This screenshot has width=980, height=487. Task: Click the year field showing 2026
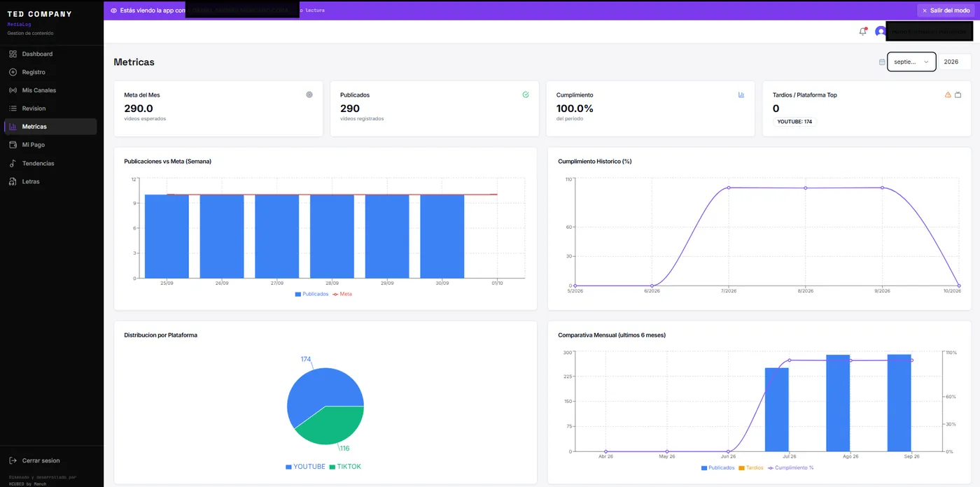[x=955, y=62]
